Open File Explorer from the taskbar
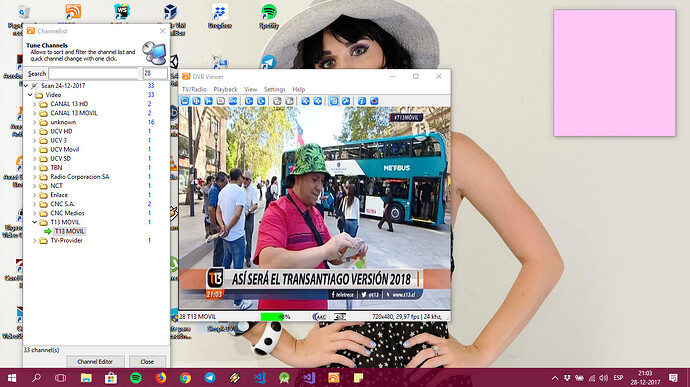 click(x=86, y=378)
